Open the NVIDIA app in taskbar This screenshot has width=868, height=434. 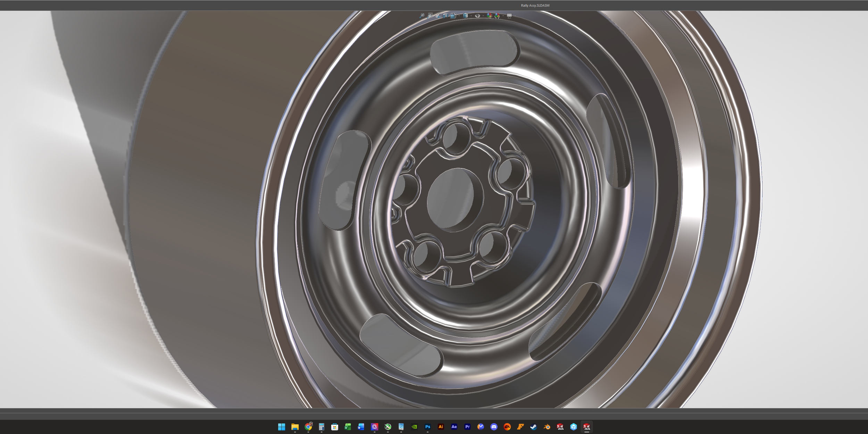point(414,427)
